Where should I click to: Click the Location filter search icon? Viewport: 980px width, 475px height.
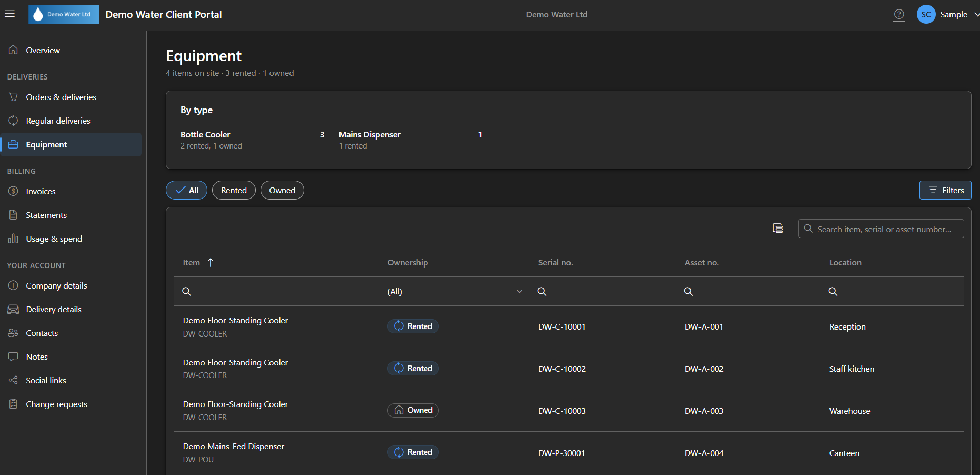833,291
